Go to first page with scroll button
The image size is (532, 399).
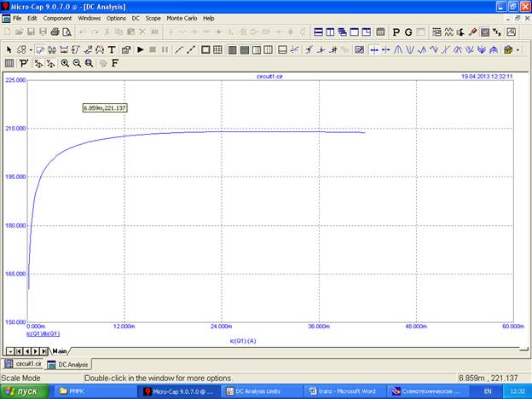click(19, 351)
